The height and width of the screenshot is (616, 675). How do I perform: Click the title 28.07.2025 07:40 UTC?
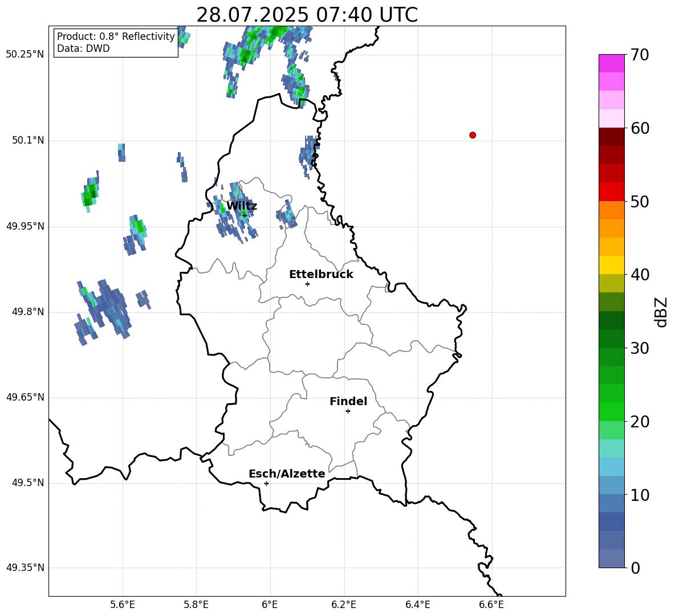[307, 15]
